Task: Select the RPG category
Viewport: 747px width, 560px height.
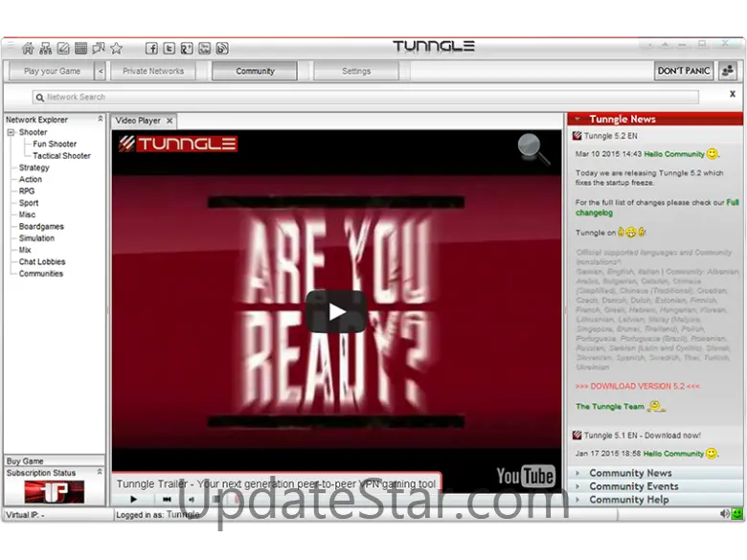Action: (x=27, y=190)
